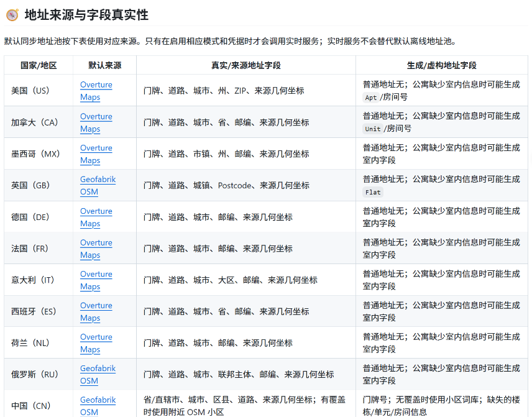Click the 墨西哥 (MX) country cell

tap(39, 154)
